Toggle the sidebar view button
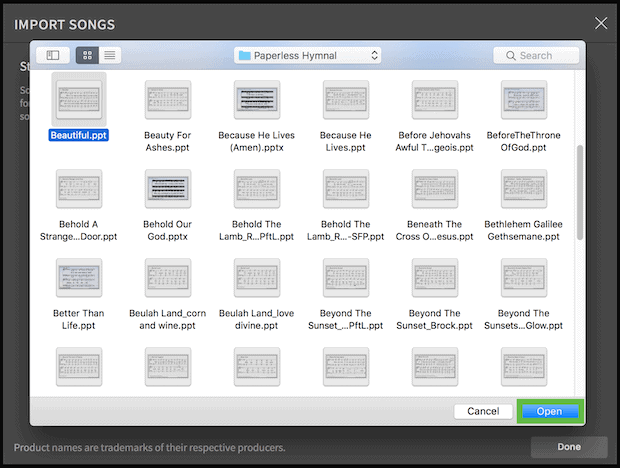The image size is (620, 468). pyautogui.click(x=53, y=56)
